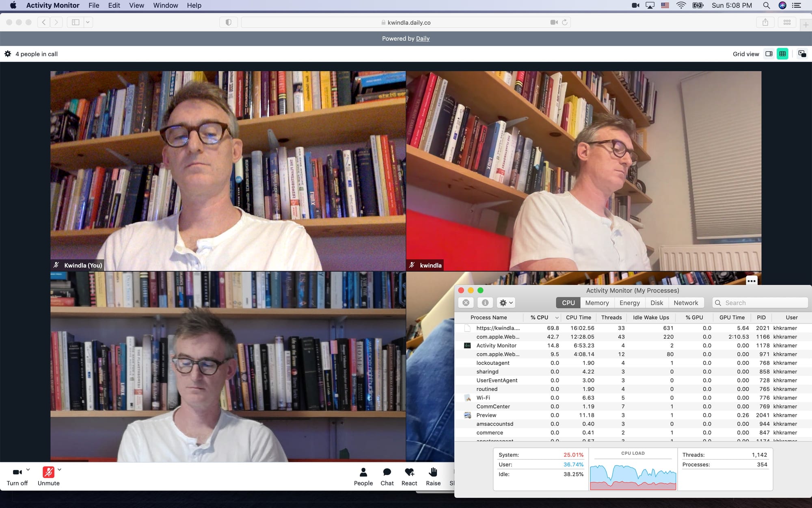Open call settings gear icon
This screenshot has width=812, height=508.
tap(8, 54)
